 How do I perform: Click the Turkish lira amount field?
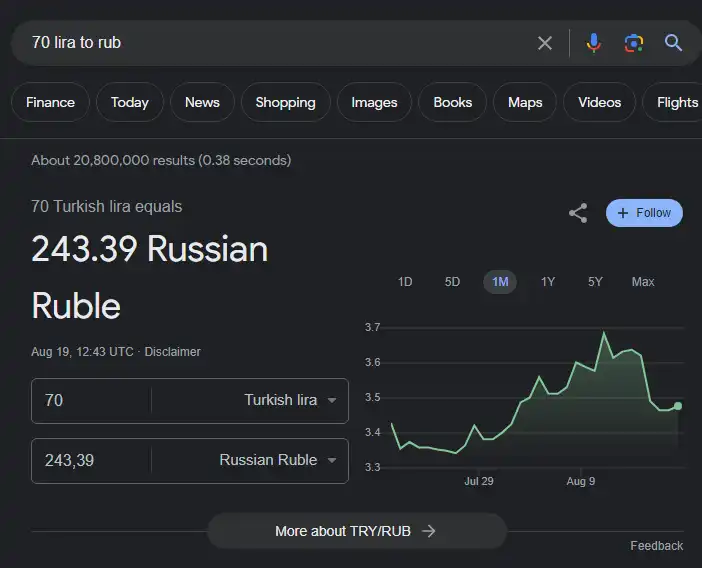pyautogui.click(x=90, y=400)
